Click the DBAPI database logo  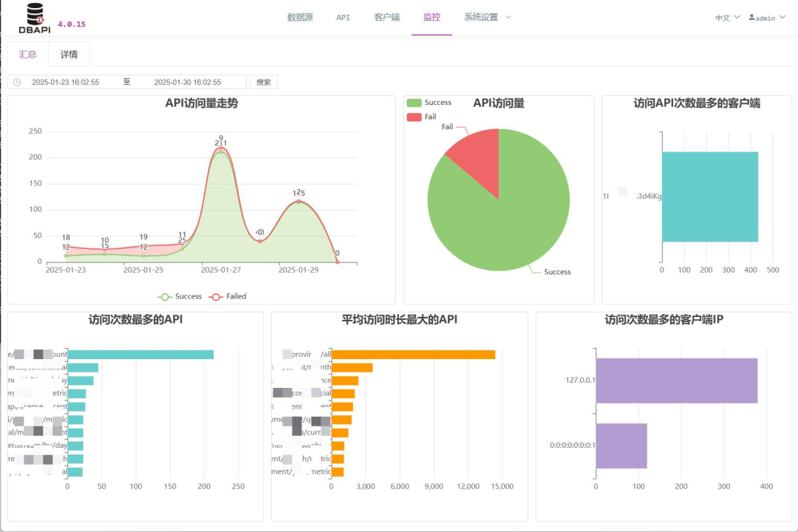(34, 18)
